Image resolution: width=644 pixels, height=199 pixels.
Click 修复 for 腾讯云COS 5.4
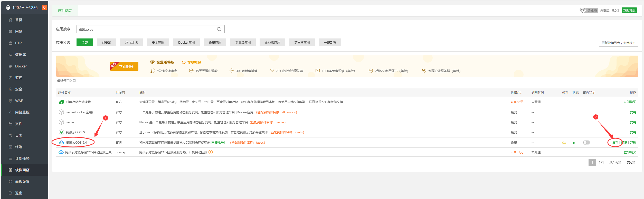[x=624, y=143]
